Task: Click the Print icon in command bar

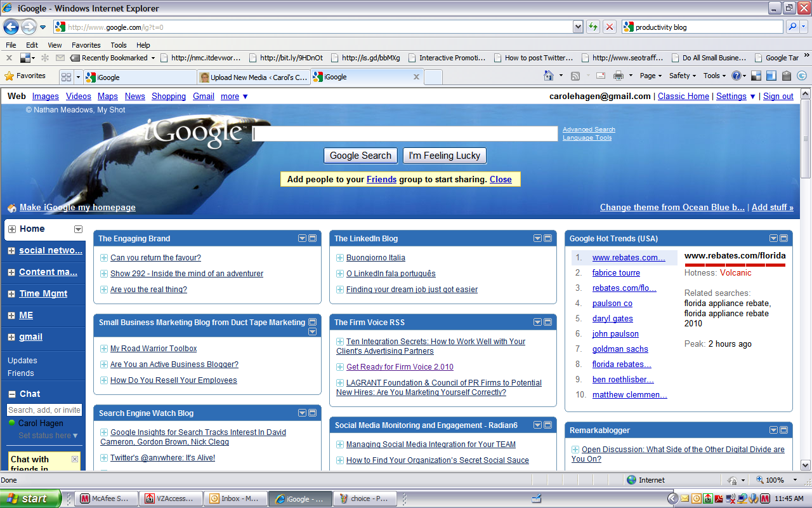Action: coord(618,76)
